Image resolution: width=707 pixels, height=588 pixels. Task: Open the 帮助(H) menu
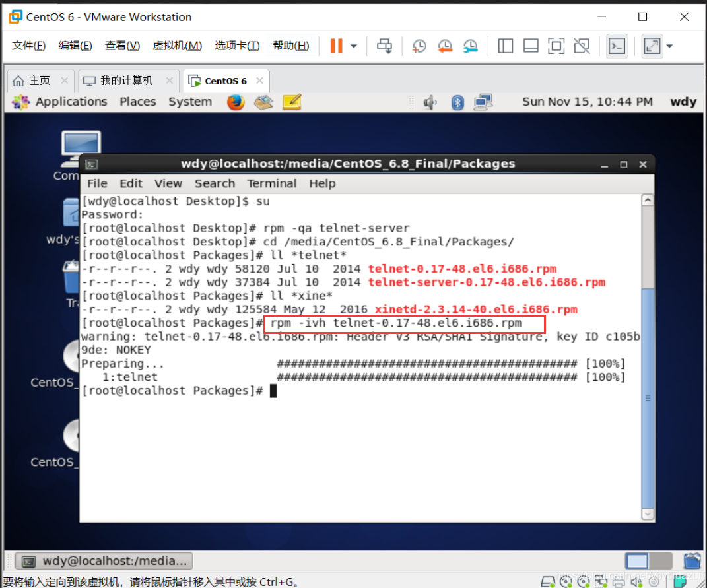[x=291, y=46]
